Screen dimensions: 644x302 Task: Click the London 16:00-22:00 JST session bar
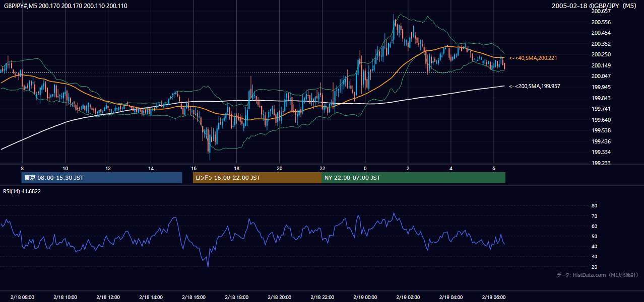(x=257, y=178)
